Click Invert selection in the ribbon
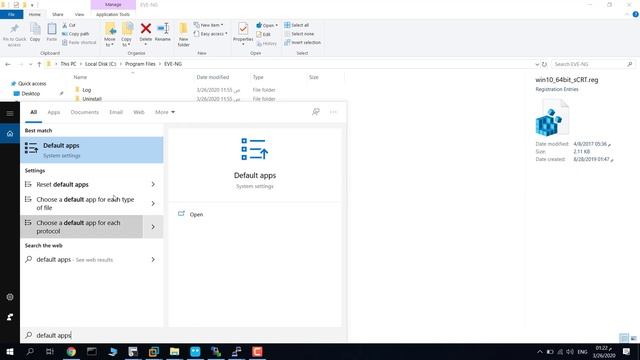 [302, 42]
